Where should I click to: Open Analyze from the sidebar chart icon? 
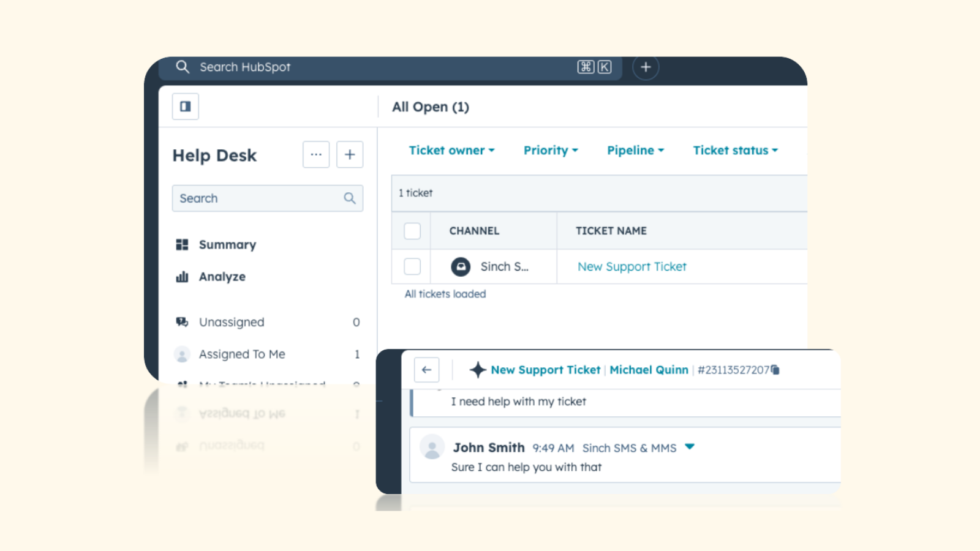pyautogui.click(x=181, y=276)
